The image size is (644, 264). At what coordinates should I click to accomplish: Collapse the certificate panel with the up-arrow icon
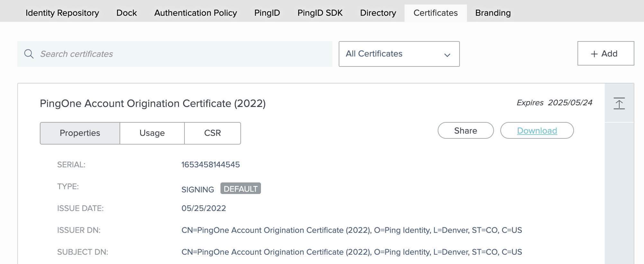coord(619,103)
